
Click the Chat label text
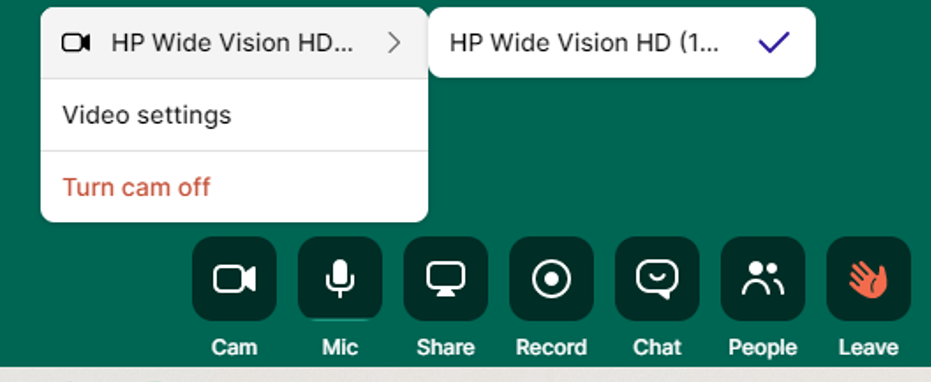click(657, 347)
